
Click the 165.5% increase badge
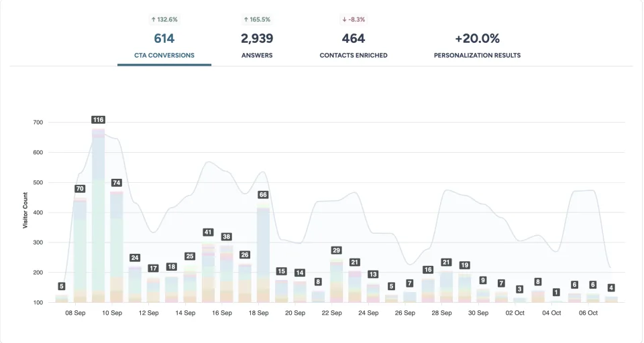coord(257,19)
